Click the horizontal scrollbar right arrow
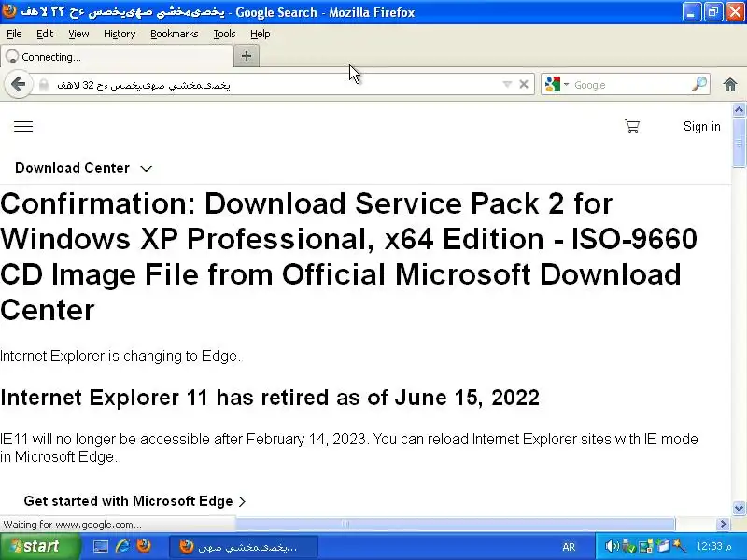The height and width of the screenshot is (560, 747). point(723,525)
